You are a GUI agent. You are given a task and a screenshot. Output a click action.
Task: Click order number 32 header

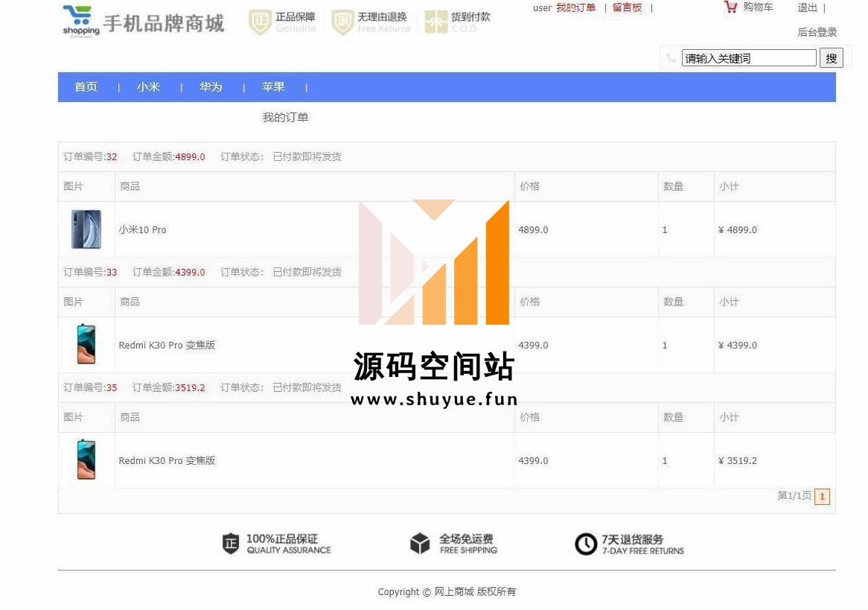90,157
